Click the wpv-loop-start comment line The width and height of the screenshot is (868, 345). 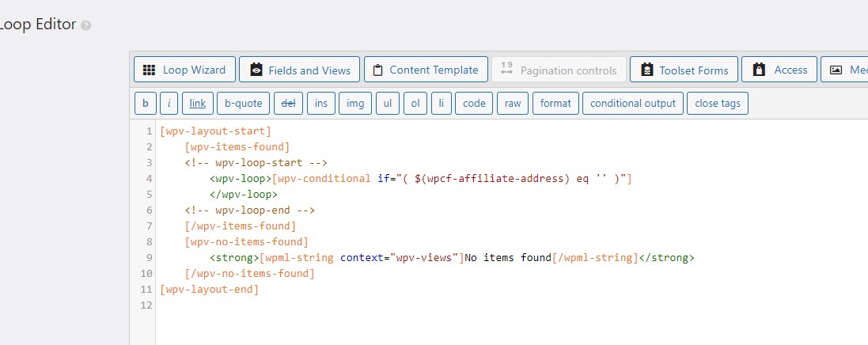pos(256,163)
